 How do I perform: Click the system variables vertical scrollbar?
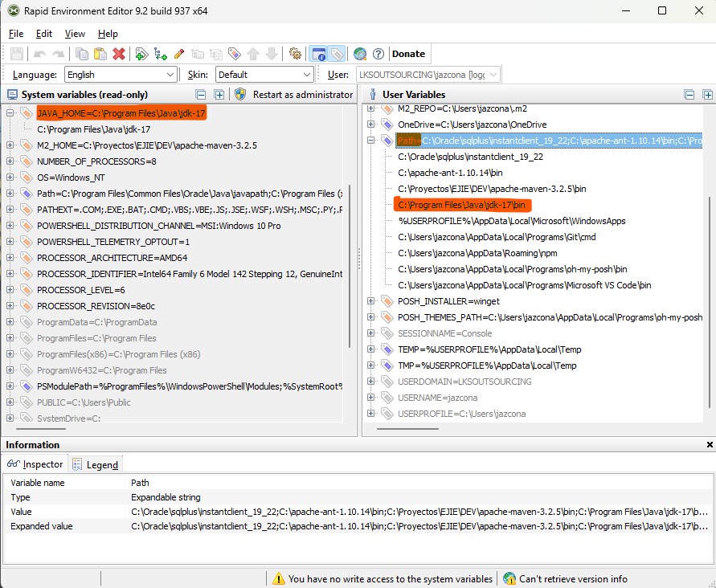coord(350,266)
